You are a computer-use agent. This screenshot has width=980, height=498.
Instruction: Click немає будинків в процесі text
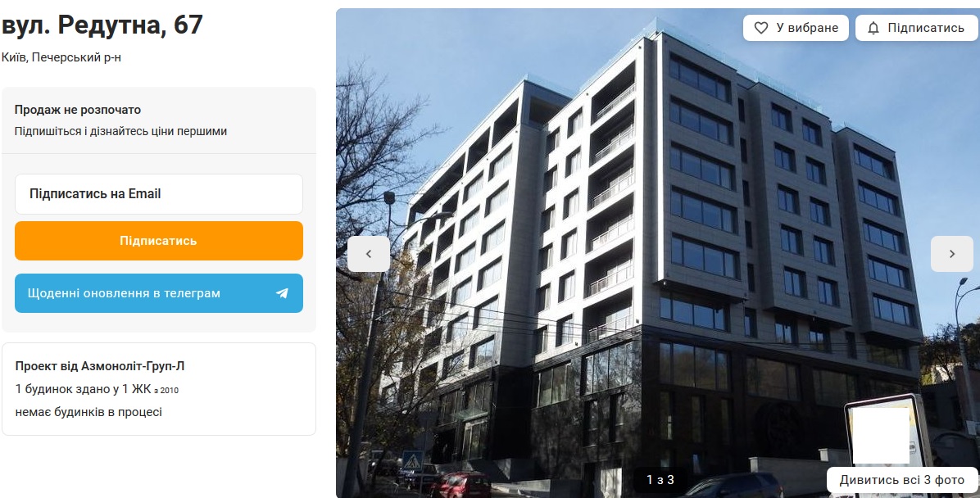coord(88,412)
